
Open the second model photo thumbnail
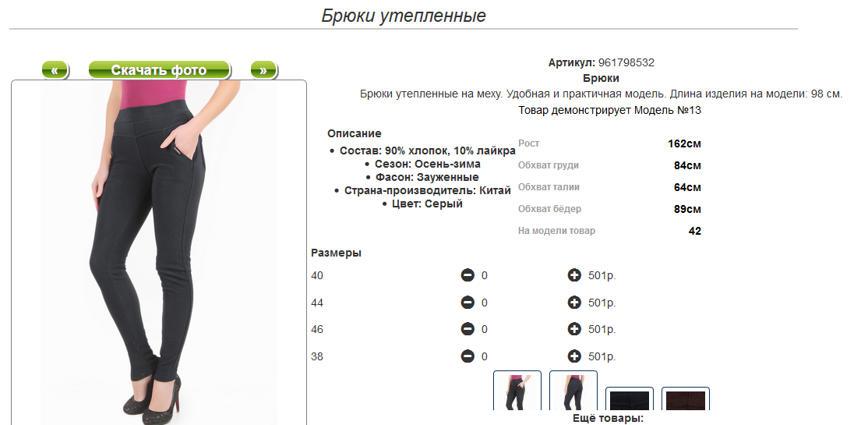point(573,391)
